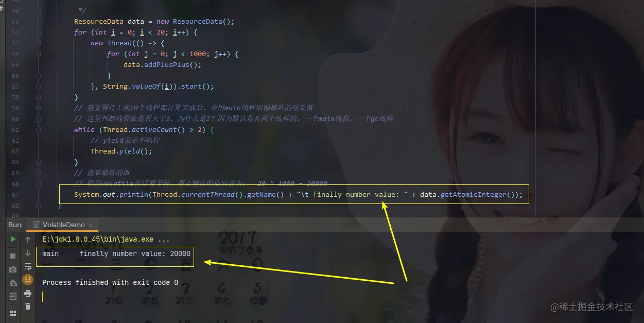Click the Stop process square icon
The image size is (644, 323).
(13, 256)
